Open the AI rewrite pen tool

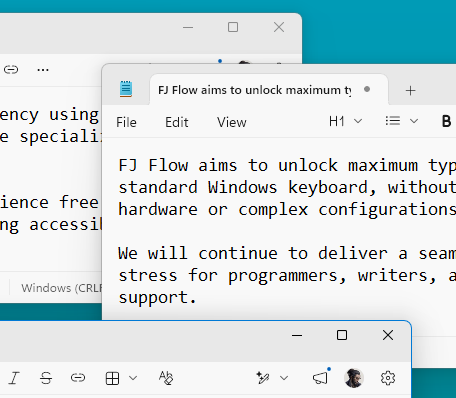(263, 378)
